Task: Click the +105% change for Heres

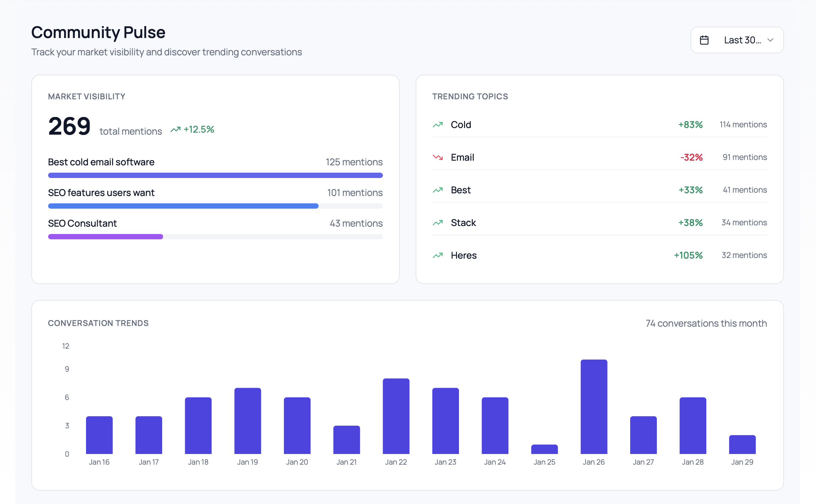Action: [688, 255]
